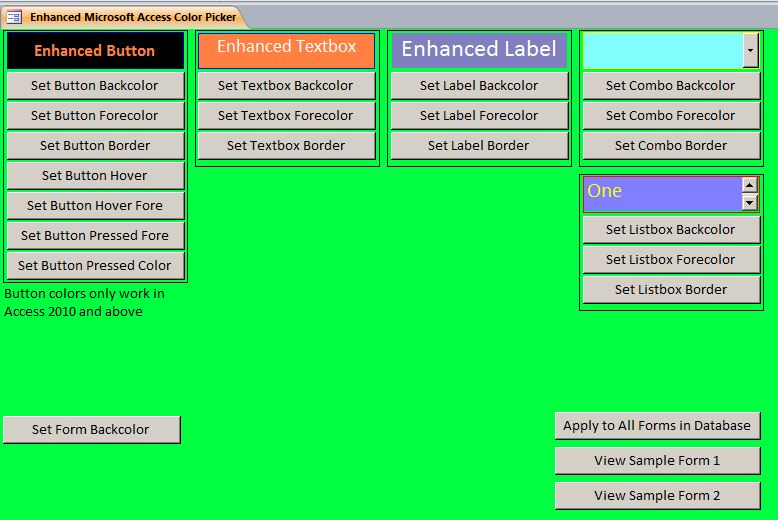The height and width of the screenshot is (520, 778).
Task: Click the listbox scroll up arrow
Action: (749, 186)
